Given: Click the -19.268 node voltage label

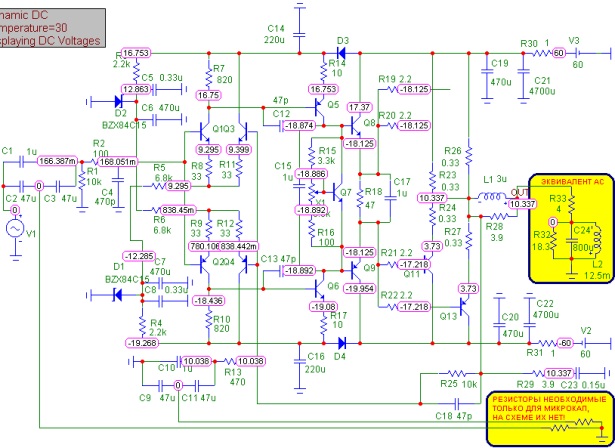Looking at the screenshot, I should 142,343.
